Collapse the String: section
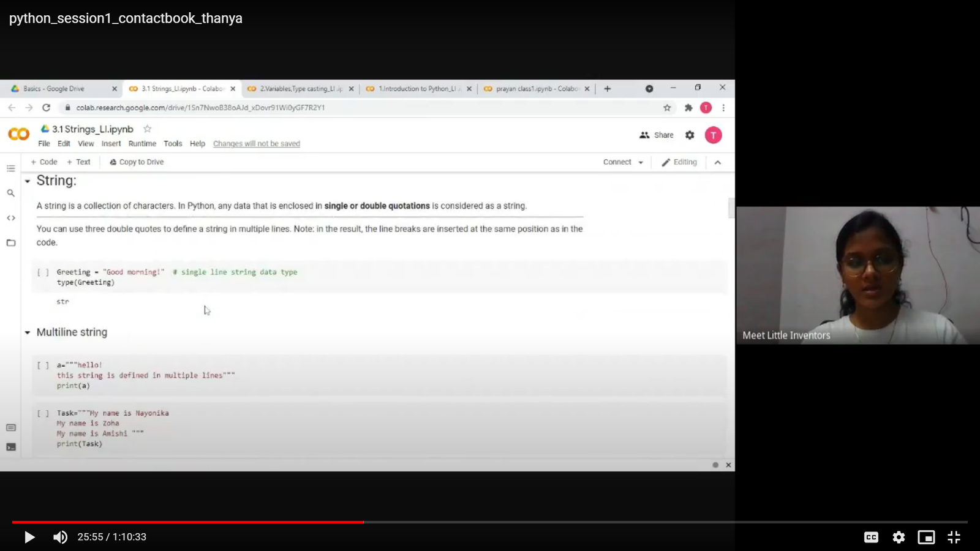980x551 pixels. tap(28, 181)
